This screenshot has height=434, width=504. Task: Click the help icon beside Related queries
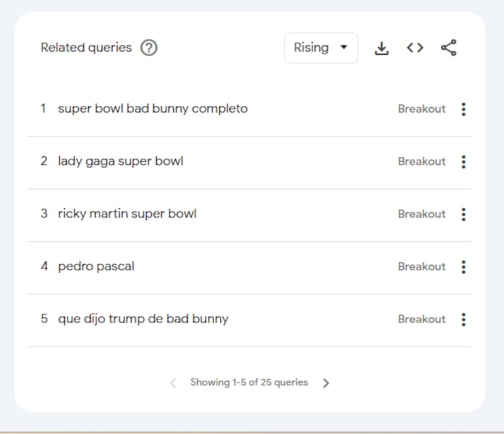coord(149,48)
